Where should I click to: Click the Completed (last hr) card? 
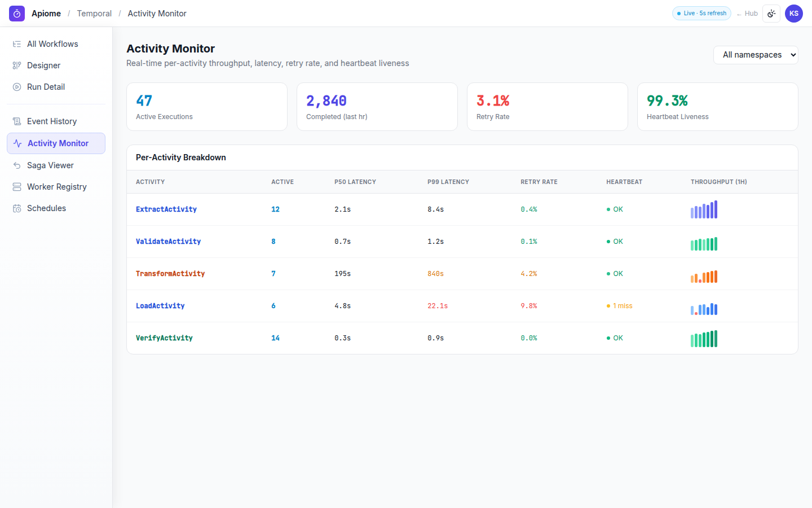point(377,107)
